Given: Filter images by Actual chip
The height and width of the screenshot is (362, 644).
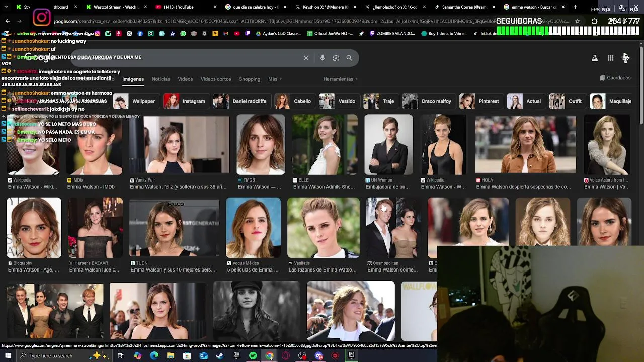Looking at the screenshot, I should [526, 101].
